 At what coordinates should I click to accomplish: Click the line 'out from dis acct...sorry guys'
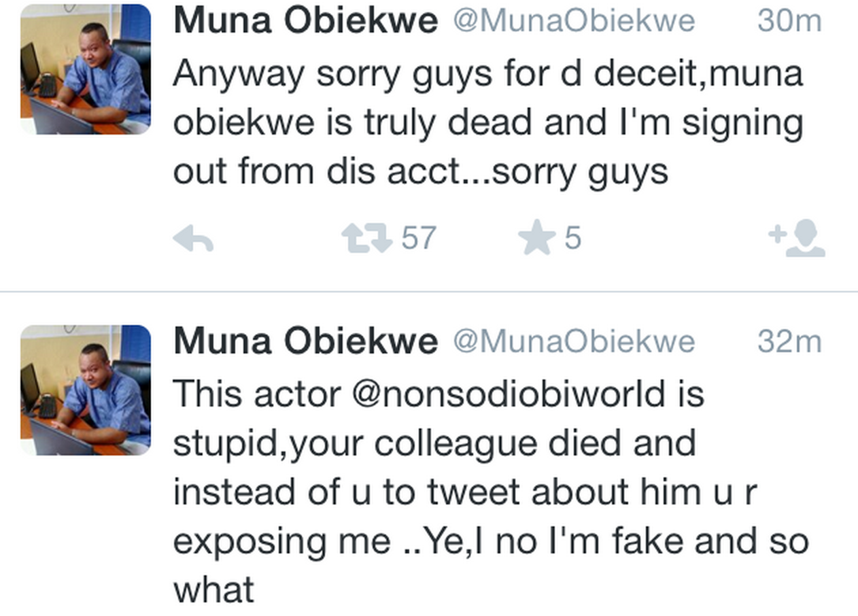[420, 172]
